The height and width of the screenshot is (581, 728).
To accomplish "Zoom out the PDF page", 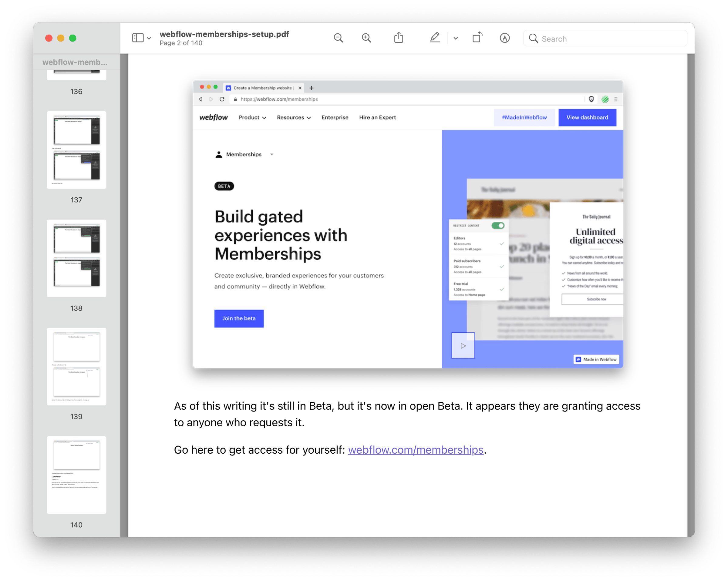I will [x=338, y=38].
